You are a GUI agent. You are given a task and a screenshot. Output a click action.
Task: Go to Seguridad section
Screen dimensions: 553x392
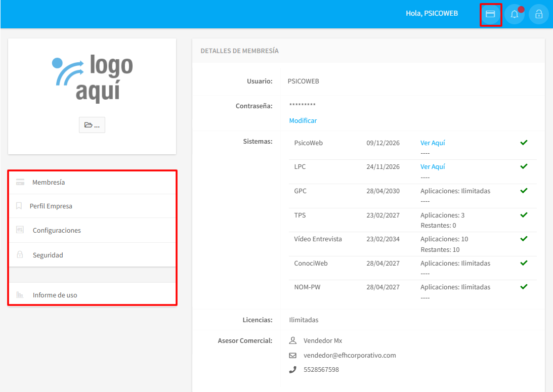[x=48, y=255]
